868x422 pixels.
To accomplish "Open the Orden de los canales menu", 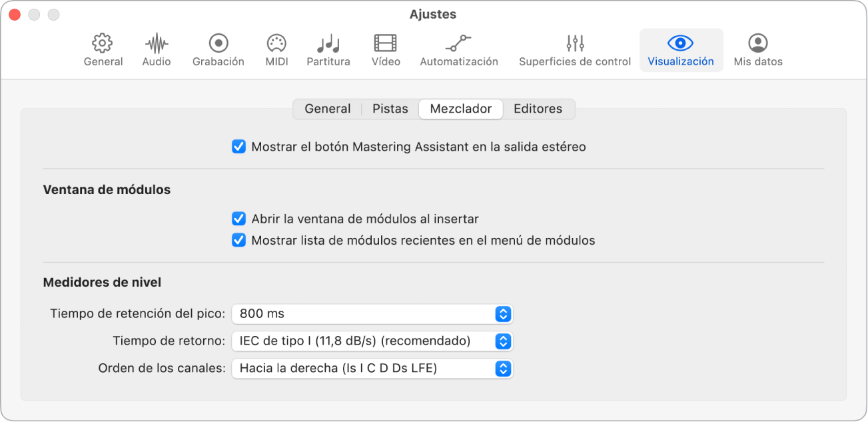I will pos(372,369).
